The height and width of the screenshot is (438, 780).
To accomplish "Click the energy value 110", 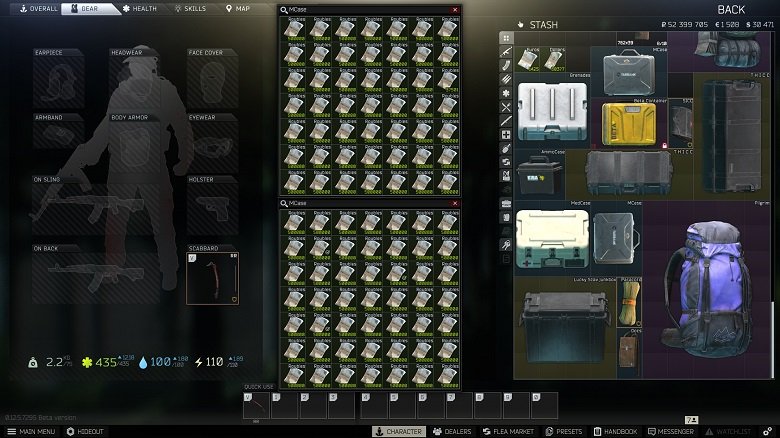I will [214, 362].
